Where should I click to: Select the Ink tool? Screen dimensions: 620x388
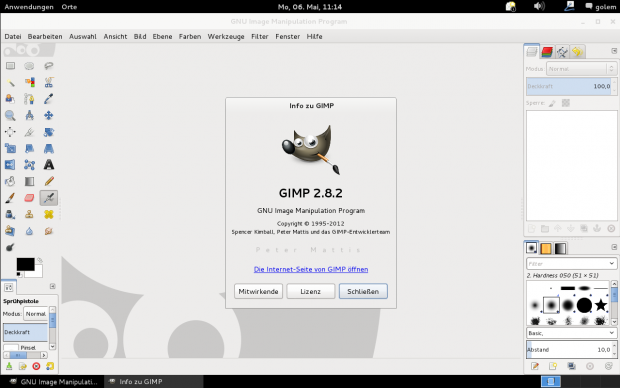pyautogui.click(x=10, y=214)
